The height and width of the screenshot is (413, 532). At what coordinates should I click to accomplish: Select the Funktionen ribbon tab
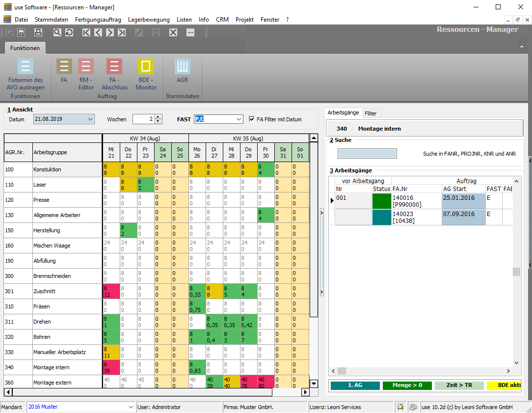tap(25, 48)
